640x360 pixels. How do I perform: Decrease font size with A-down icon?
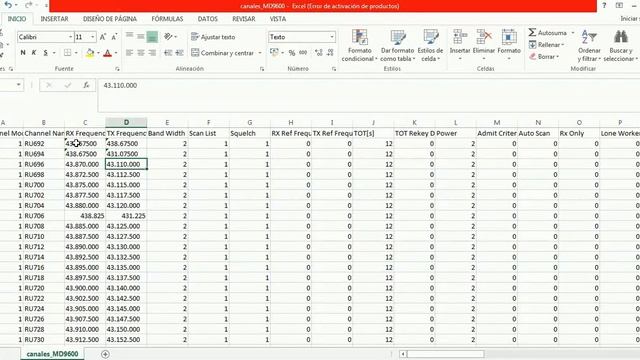[114, 37]
